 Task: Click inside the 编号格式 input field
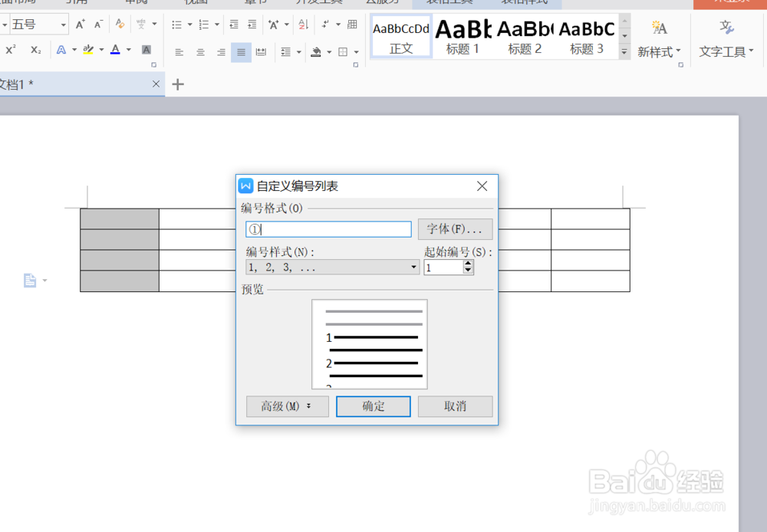[328, 228]
